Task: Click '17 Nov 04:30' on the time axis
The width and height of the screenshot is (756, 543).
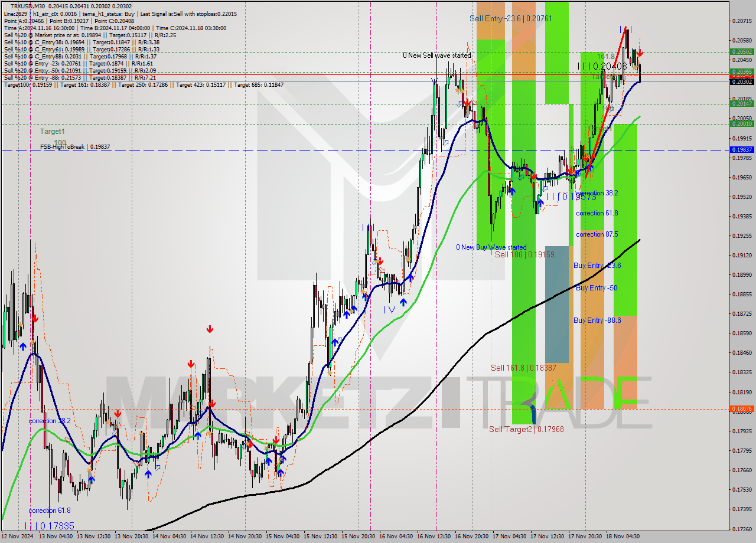Action: click(x=510, y=537)
